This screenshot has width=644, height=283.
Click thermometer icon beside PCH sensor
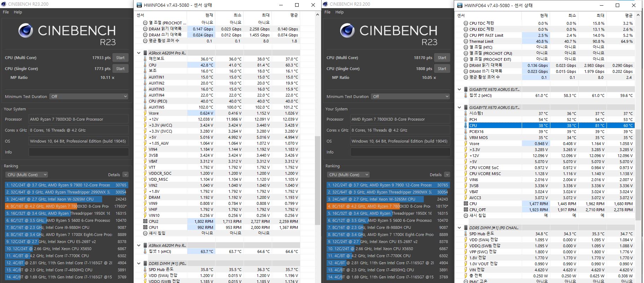tap(466, 119)
